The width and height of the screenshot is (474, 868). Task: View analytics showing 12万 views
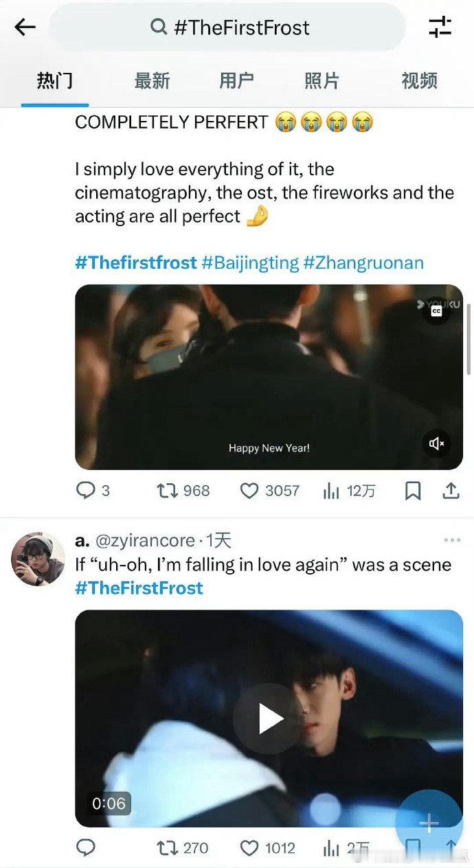(x=332, y=490)
